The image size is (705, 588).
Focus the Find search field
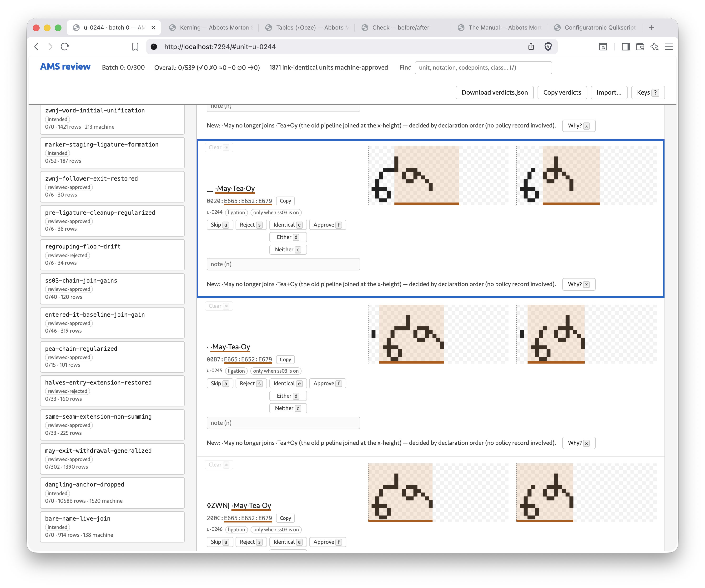483,67
